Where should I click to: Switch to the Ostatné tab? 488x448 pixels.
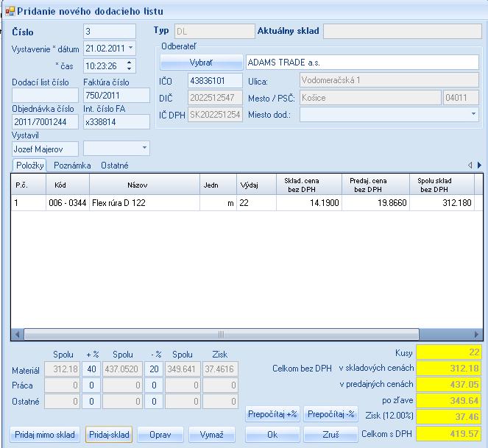(x=115, y=166)
